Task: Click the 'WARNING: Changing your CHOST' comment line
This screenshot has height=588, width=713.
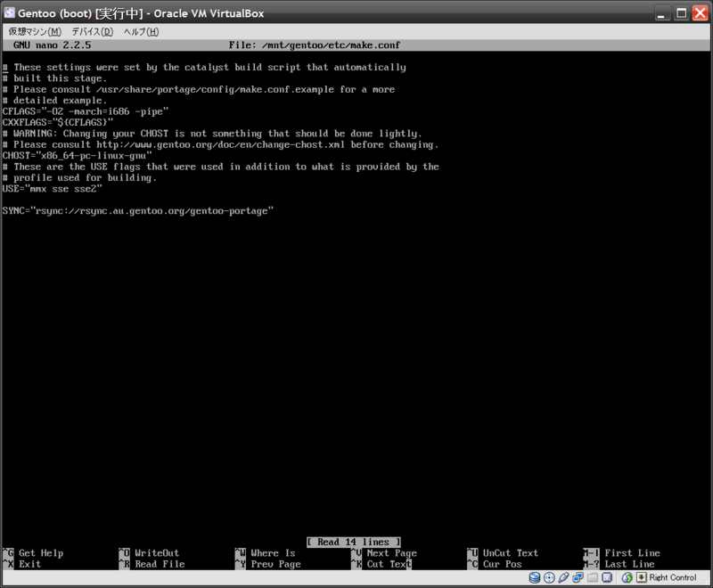Action: (212, 134)
